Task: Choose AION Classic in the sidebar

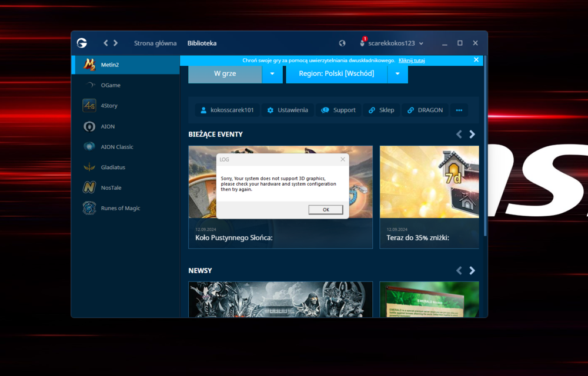Action: (x=126, y=147)
